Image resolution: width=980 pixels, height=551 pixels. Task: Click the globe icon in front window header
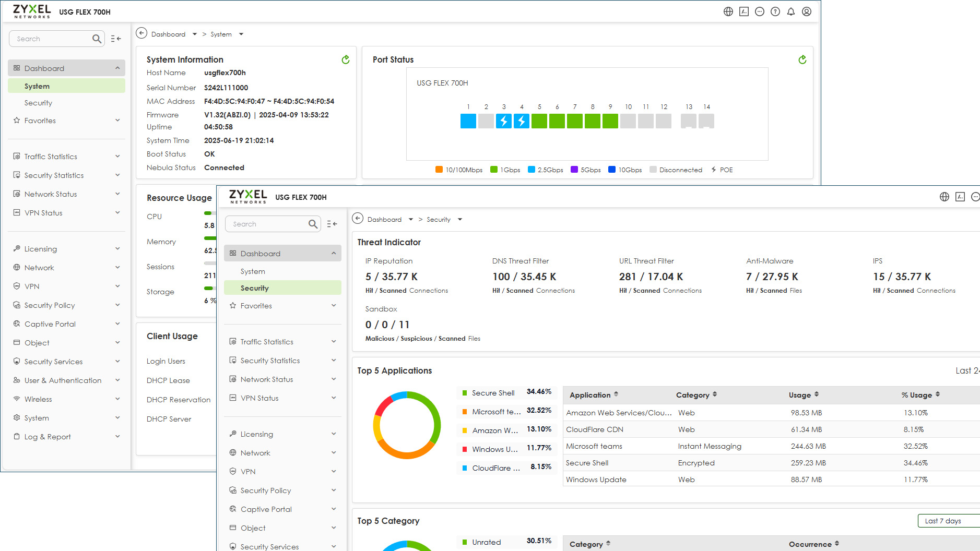tap(944, 197)
